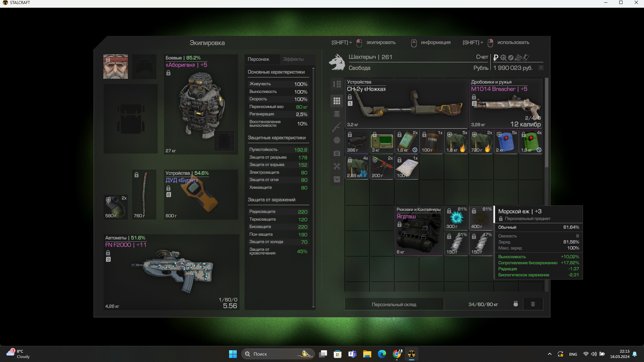The height and width of the screenshot is (362, 644).
Task: Select the cyan crystal artifact 300 г
Action: [456, 218]
